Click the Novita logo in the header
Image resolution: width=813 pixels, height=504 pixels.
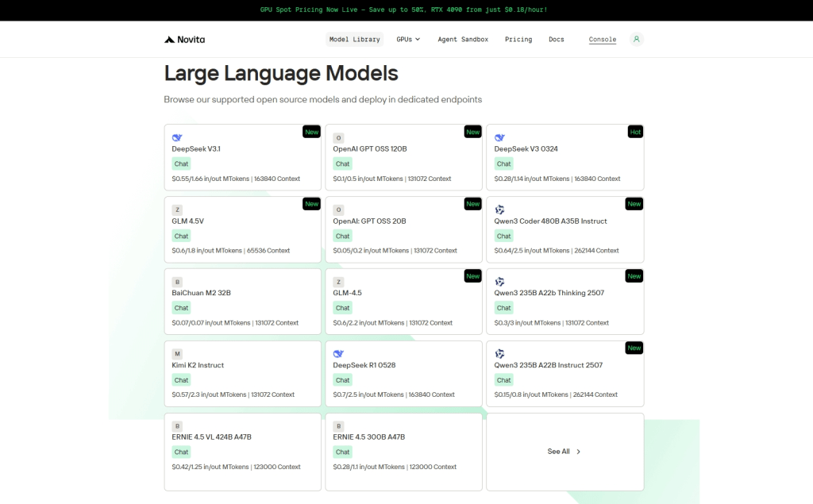pyautogui.click(x=184, y=40)
